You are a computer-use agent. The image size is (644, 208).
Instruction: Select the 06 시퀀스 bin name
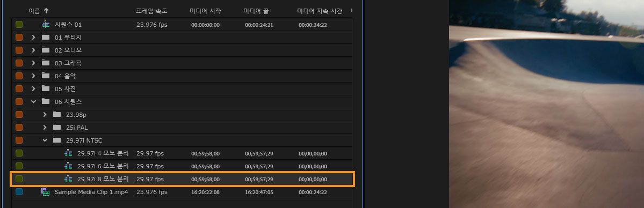click(68, 102)
